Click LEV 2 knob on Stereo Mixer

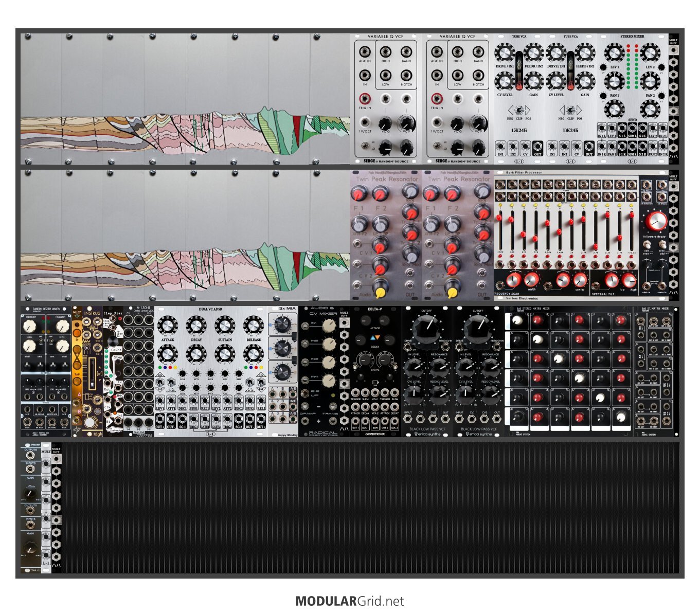pos(650,53)
